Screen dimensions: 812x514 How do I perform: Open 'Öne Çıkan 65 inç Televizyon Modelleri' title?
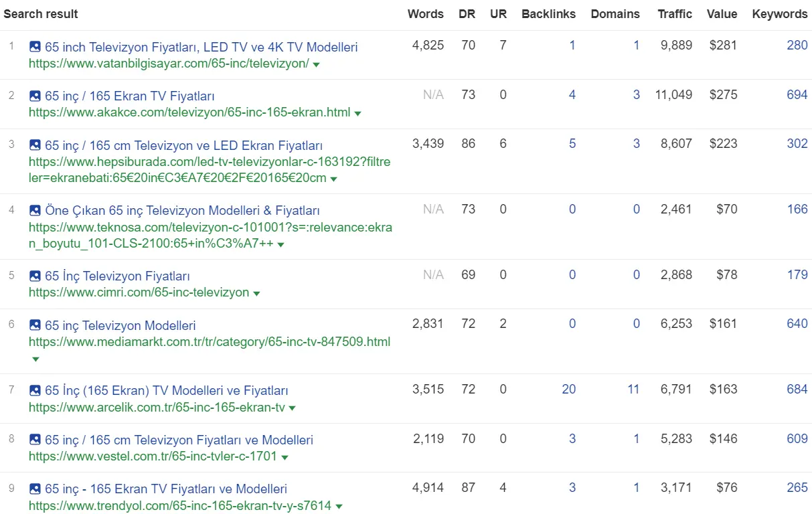coord(182,210)
